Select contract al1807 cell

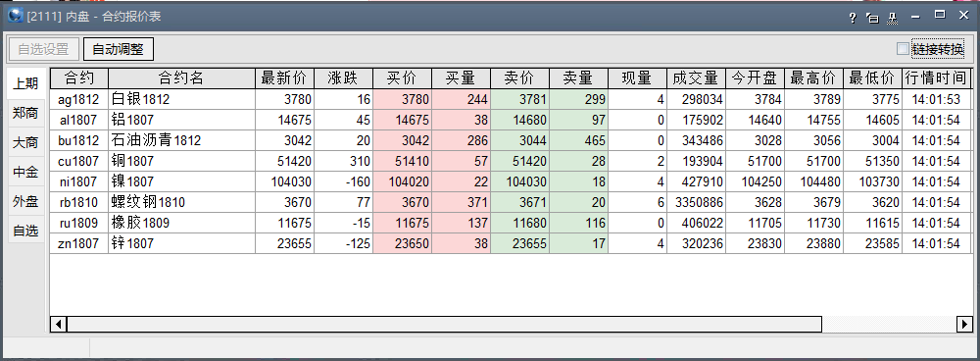[79, 120]
